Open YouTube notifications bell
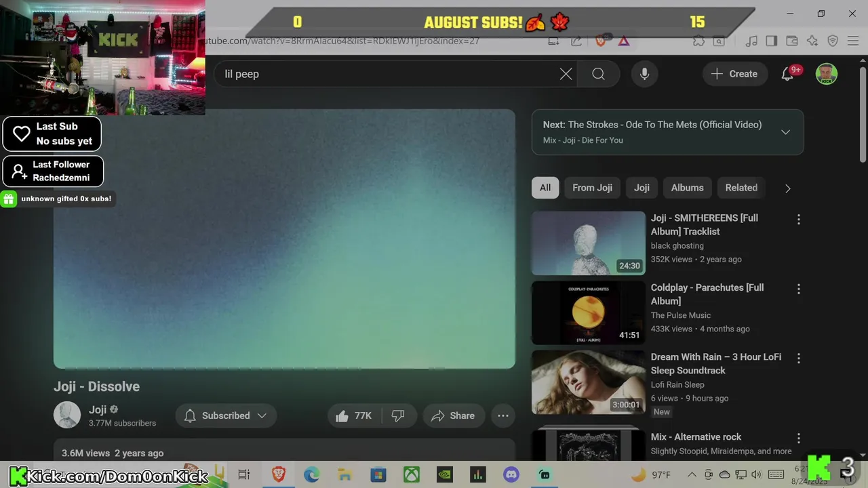The width and height of the screenshot is (868, 488). point(787,74)
